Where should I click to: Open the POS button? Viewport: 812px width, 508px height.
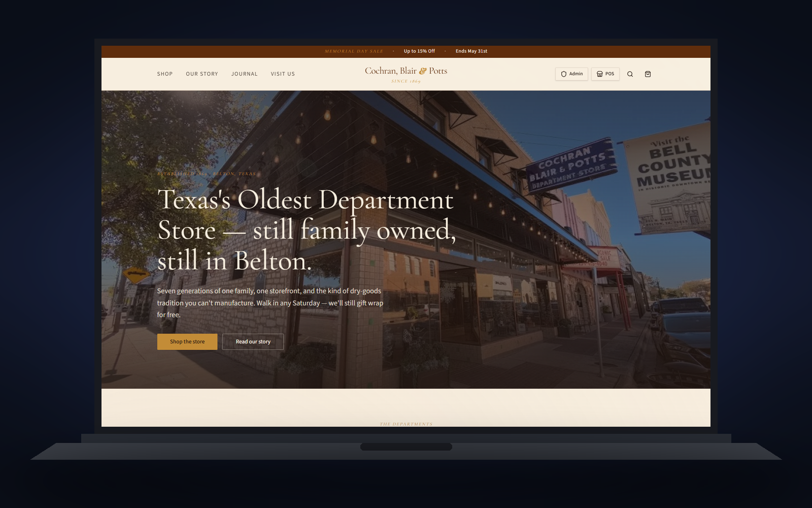pyautogui.click(x=605, y=74)
